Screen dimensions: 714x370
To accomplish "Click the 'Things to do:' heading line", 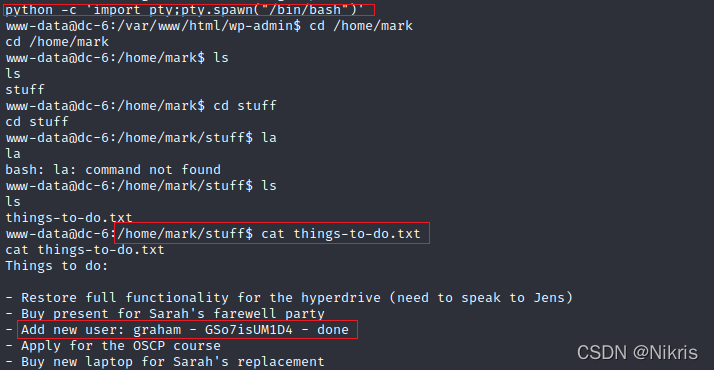I will tap(57, 266).
